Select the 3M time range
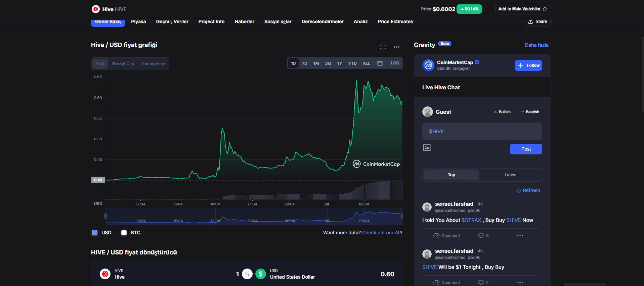644x286 pixels. 328,63
